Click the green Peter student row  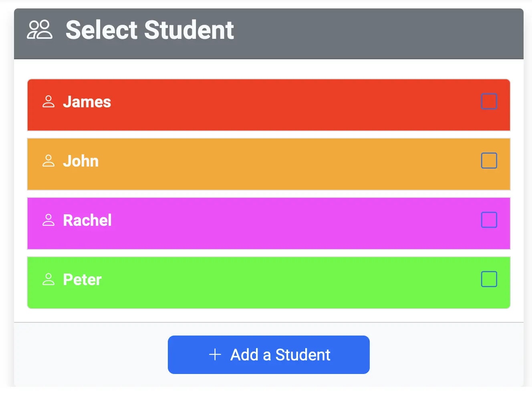tap(269, 283)
